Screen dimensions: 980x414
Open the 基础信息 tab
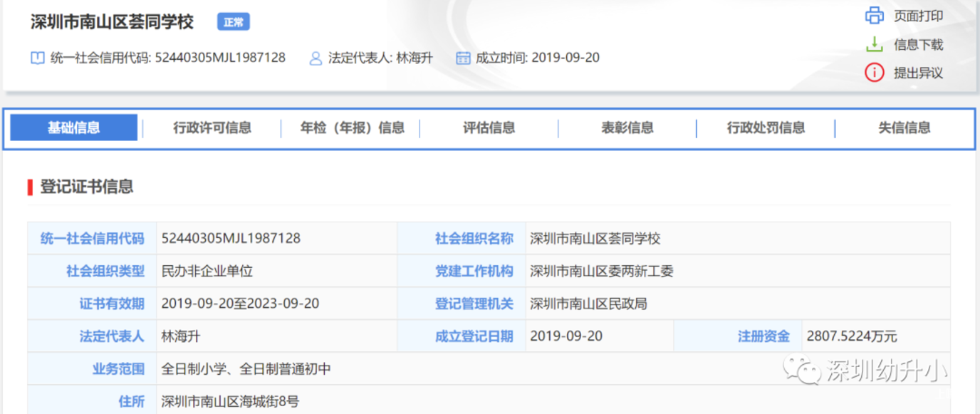(74, 128)
